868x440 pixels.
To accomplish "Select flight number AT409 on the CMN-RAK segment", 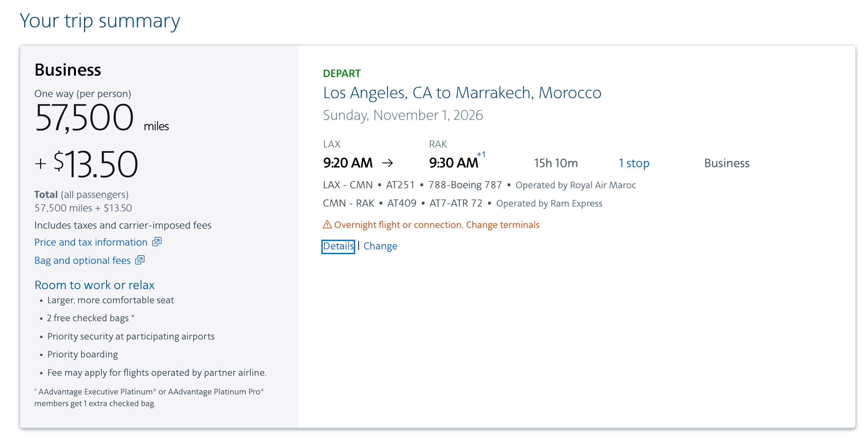I will click(x=402, y=203).
